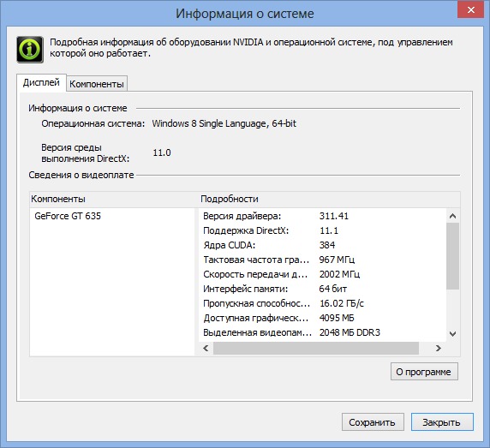Click the Компоненты column header
This screenshot has width=490, height=448.
point(112,199)
